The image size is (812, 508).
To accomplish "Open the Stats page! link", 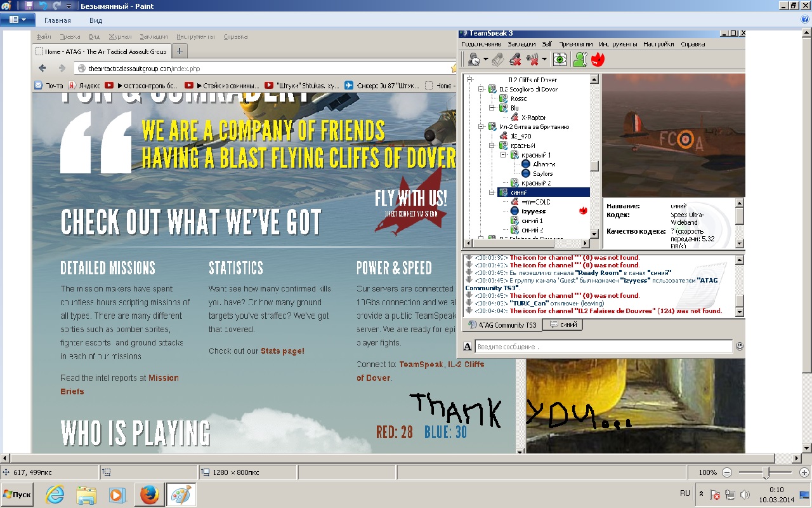I will point(282,351).
